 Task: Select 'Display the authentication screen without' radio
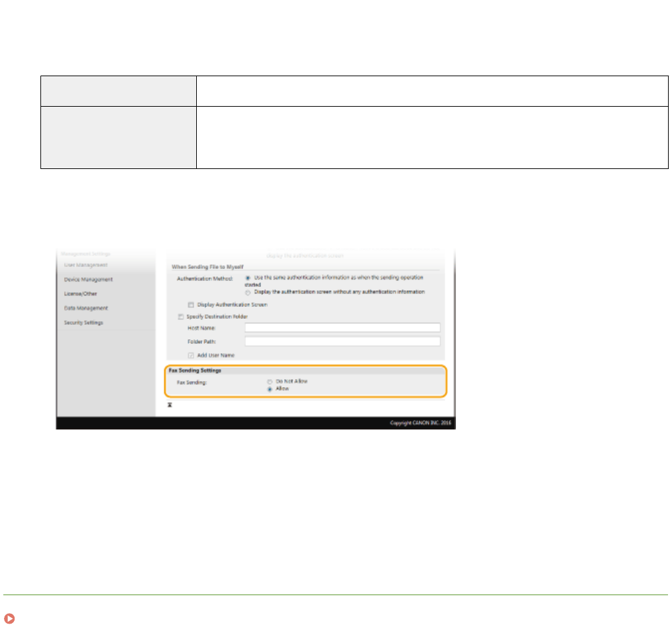click(x=248, y=292)
